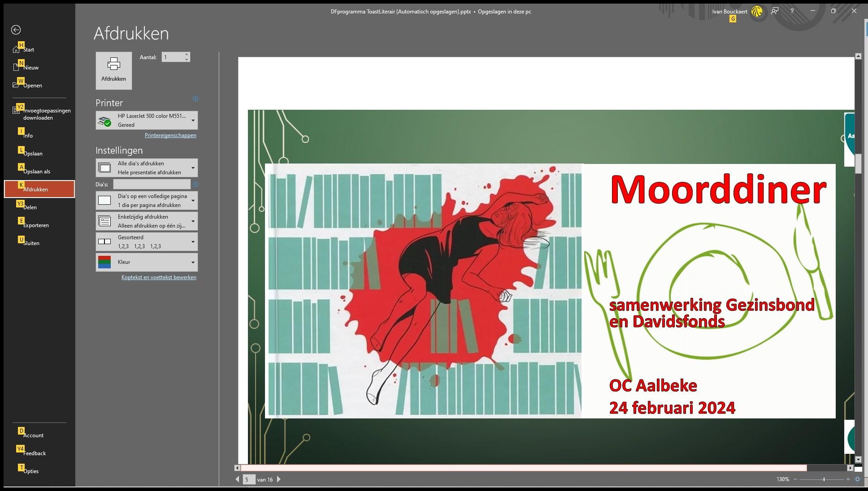Click the zoom to page icon
Image resolution: width=868 pixels, height=491 pixels.
tap(857, 479)
